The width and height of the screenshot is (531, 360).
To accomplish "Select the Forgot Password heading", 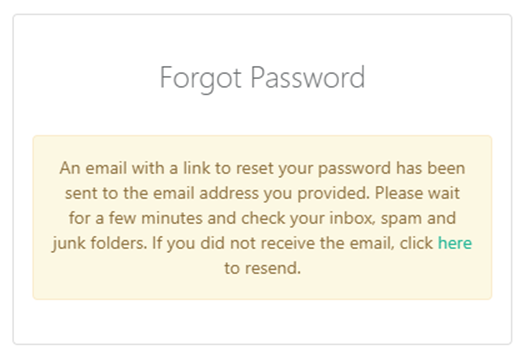I will 262,78.
